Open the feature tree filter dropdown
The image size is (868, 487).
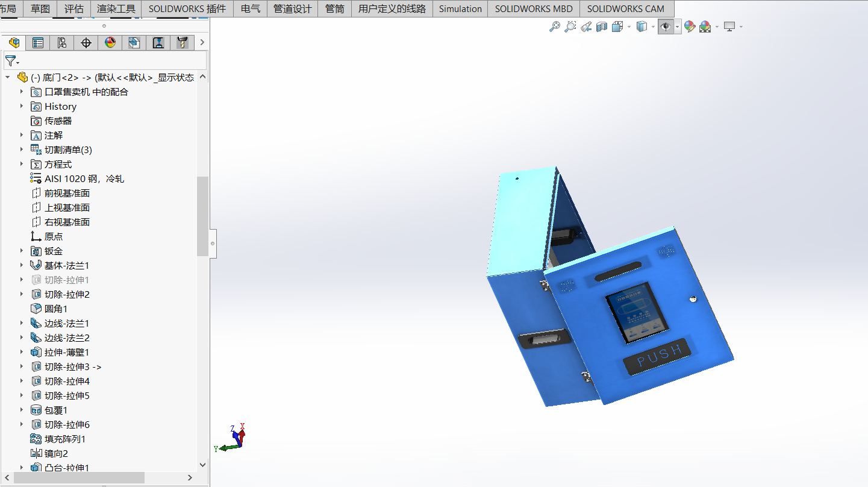click(12, 61)
